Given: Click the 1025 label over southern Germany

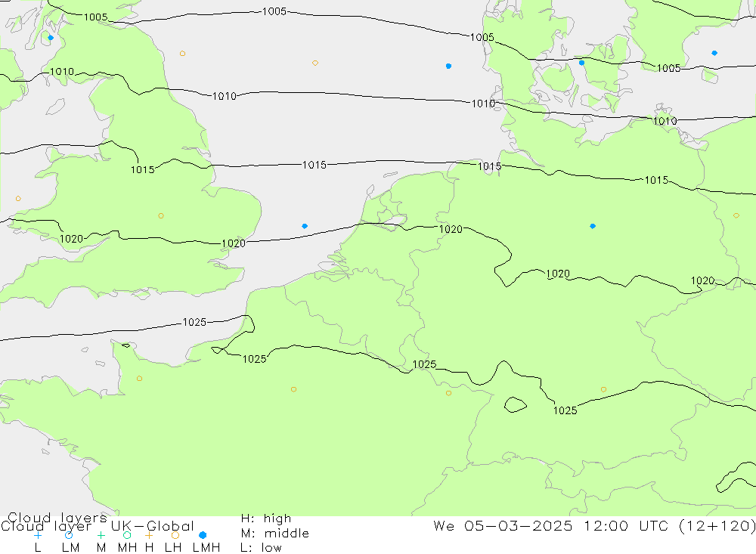Looking at the screenshot, I should coord(565,410).
